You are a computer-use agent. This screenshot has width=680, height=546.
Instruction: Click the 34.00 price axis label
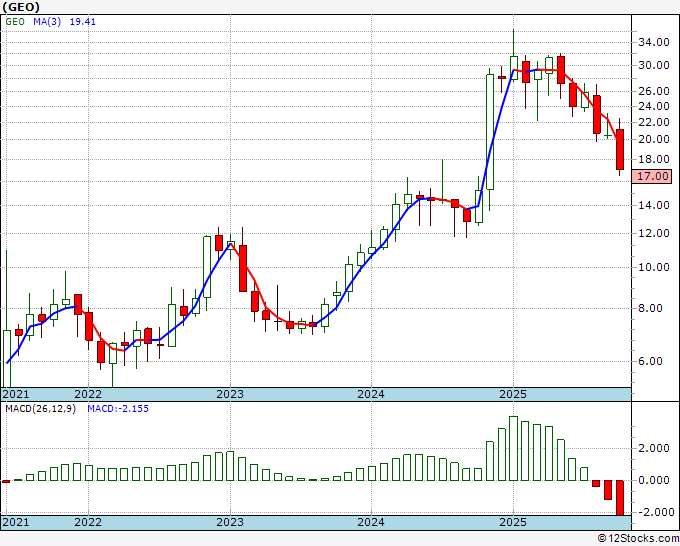pos(653,43)
